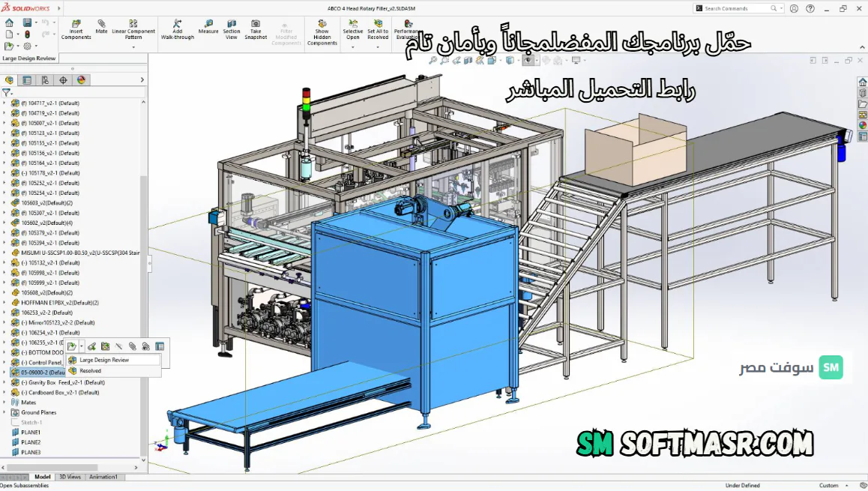This screenshot has height=491, width=868.
Task: Expand the Cardboard Box_v2-1 node
Action: pos(4,393)
